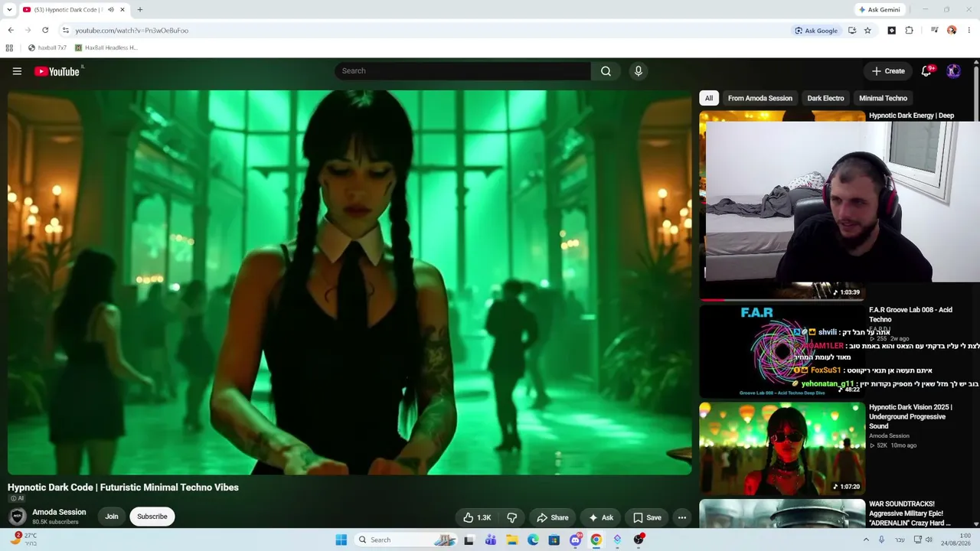View site information icon in address bar
This screenshot has height=551, width=980.
[x=65, y=31]
